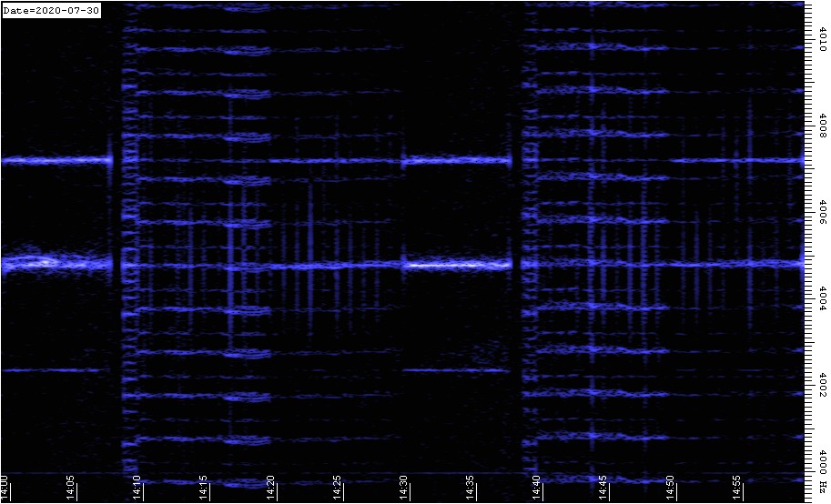Click the 4004 frequency axis label
This screenshot has height=504, width=831.
tap(823, 298)
